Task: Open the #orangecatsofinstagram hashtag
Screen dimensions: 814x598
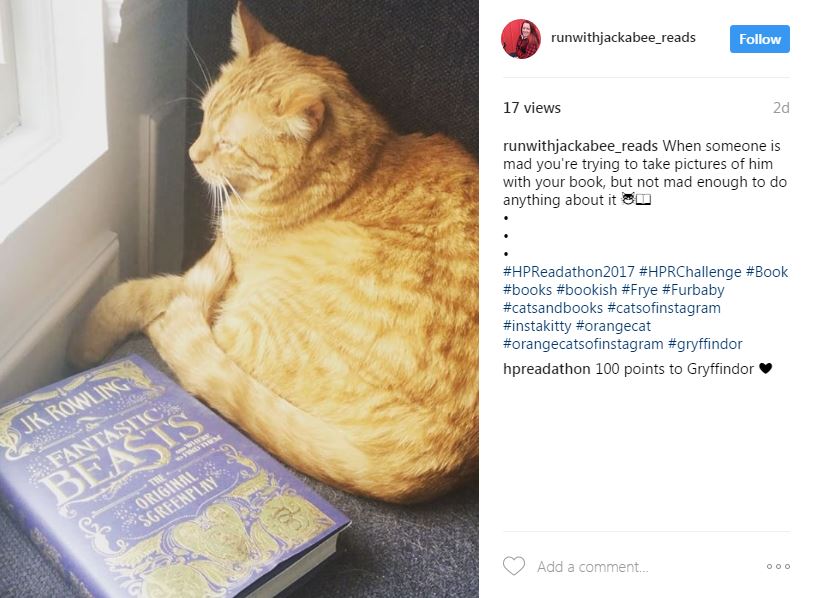Action: pyautogui.click(x=583, y=344)
